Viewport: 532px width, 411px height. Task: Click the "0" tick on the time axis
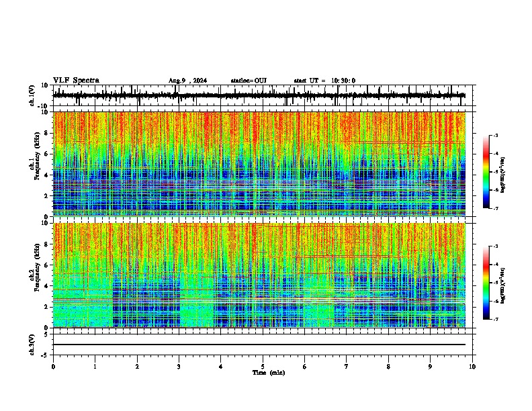[x=53, y=367]
